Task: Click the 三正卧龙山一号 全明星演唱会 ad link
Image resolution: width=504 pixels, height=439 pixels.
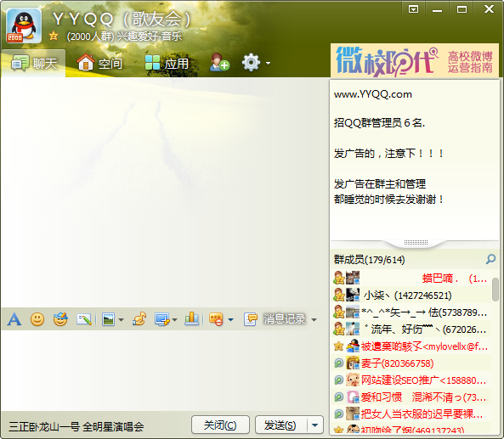Action: point(76,427)
